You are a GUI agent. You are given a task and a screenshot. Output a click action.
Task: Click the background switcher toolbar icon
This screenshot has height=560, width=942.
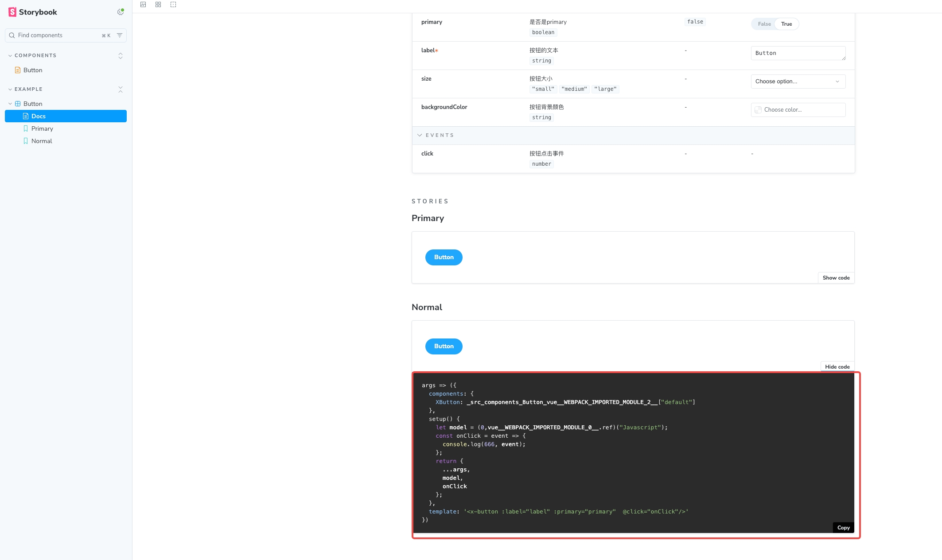(143, 4)
